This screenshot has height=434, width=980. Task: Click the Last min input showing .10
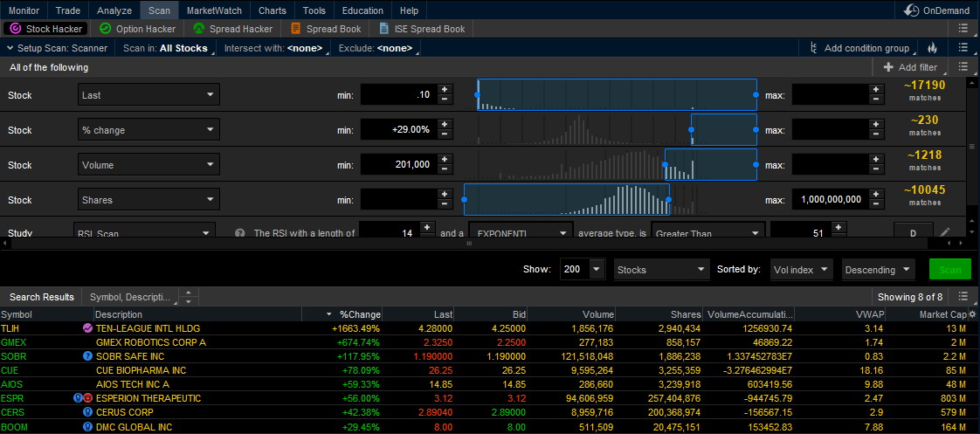tap(398, 95)
